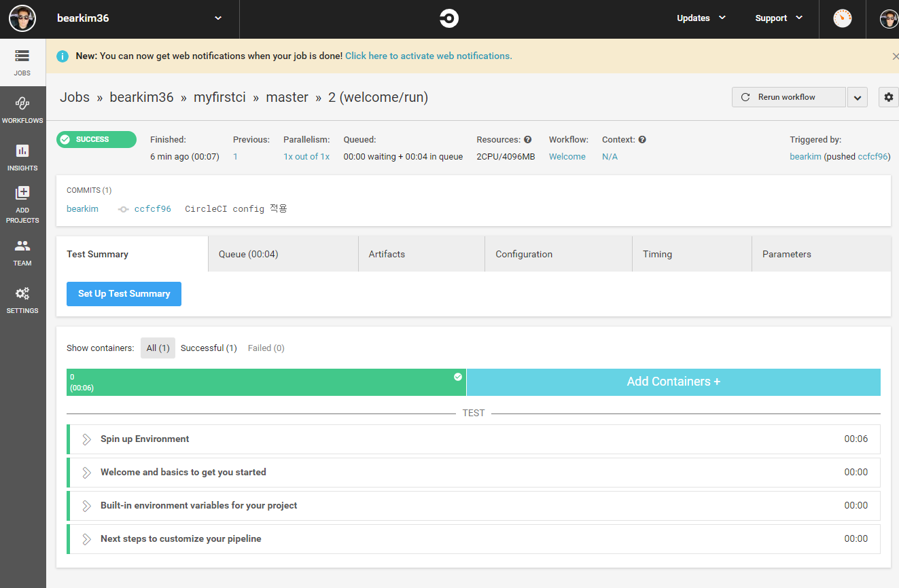This screenshot has height=588, width=899.
Task: Click checkmark on green container bar
Action: pos(458,377)
